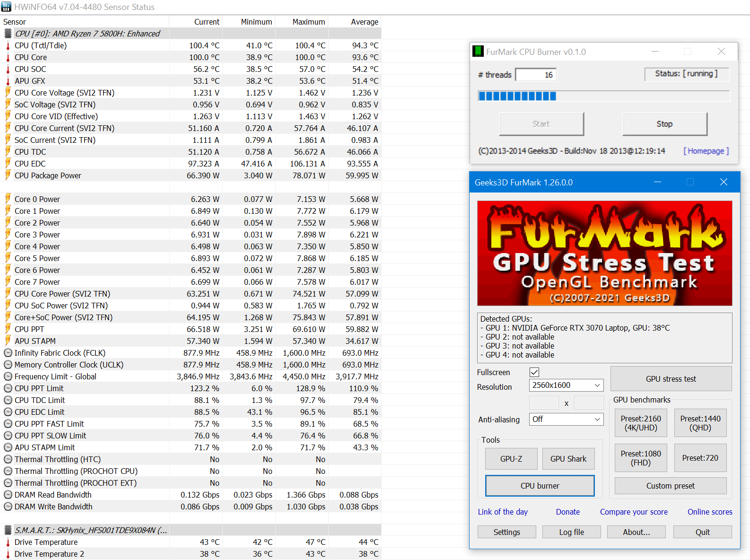Viewport: 750px width, 560px height.
Task: Click the circle icon beside Thermal Throttling (PROCHOT EXT)
Action: click(8, 483)
